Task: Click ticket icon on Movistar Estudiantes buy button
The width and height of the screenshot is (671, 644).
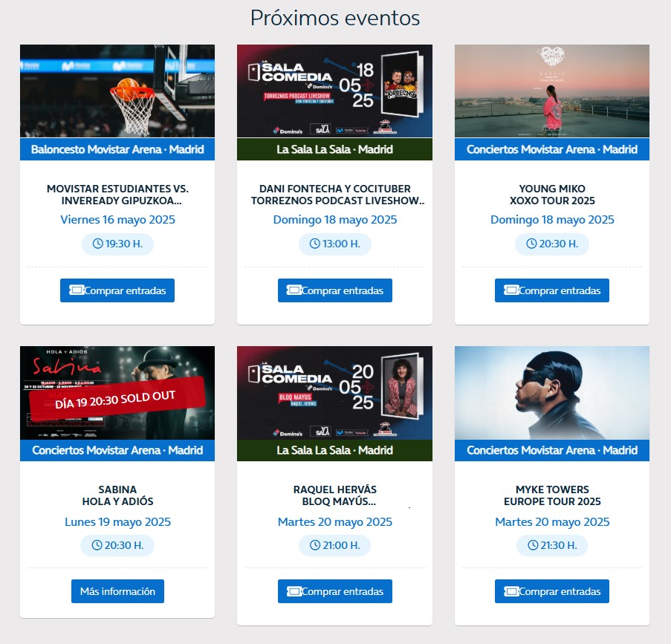Action: [77, 290]
